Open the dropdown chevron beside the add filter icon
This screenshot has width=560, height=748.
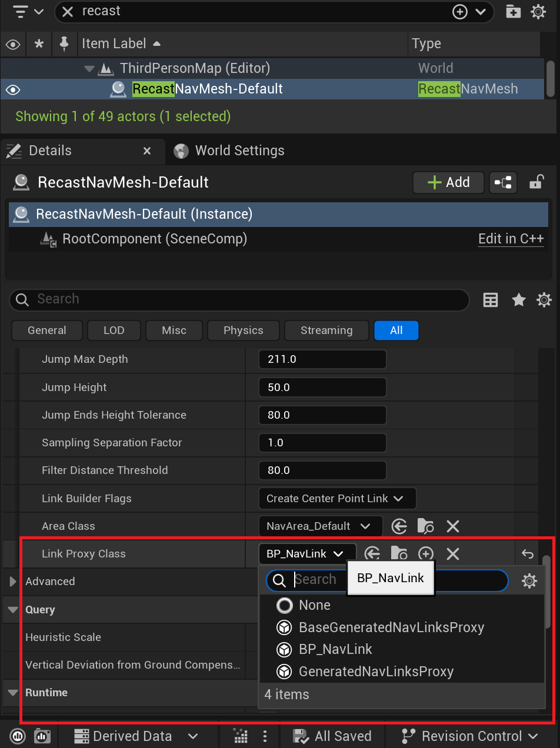(x=480, y=11)
